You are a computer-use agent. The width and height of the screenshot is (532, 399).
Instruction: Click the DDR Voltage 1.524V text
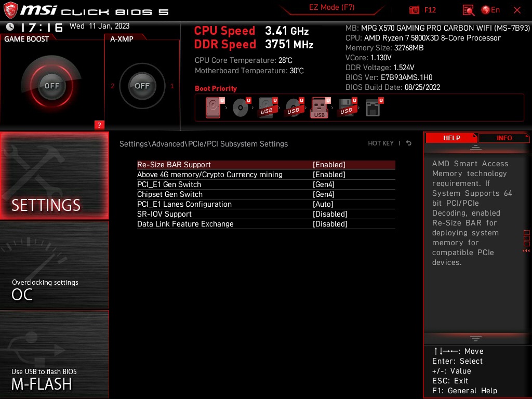tap(380, 68)
